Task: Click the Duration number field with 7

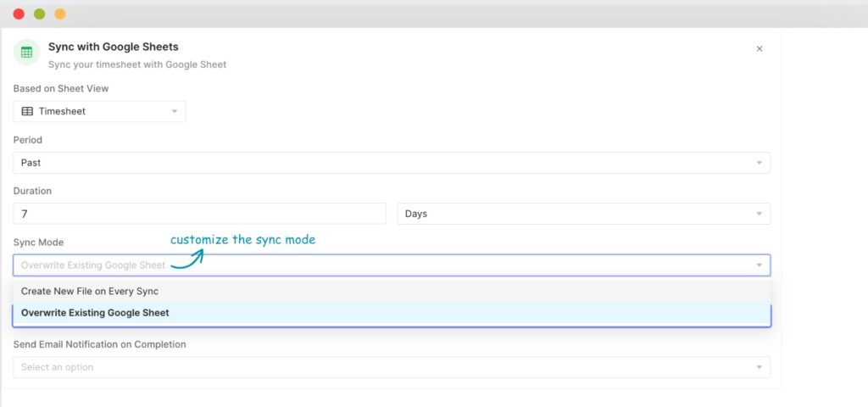Action: tap(199, 214)
